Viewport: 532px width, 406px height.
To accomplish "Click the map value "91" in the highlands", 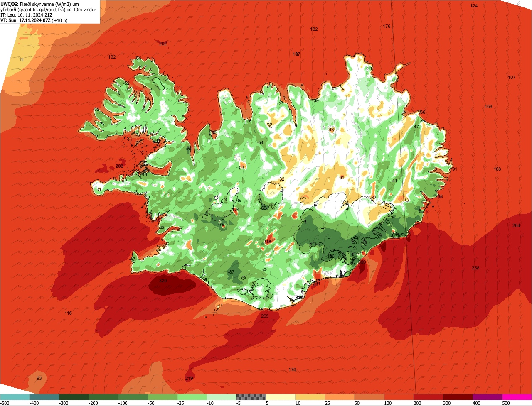I will pyautogui.click(x=342, y=178).
